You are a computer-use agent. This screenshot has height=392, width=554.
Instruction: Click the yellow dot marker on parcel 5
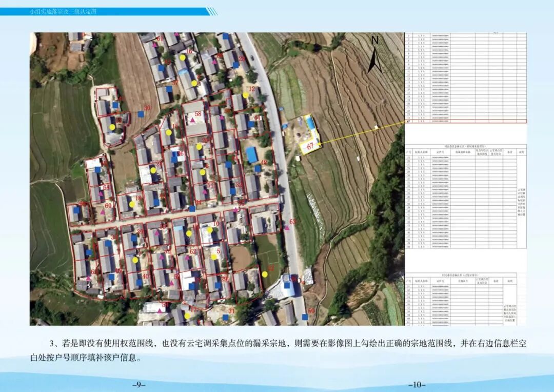click(x=214, y=257)
